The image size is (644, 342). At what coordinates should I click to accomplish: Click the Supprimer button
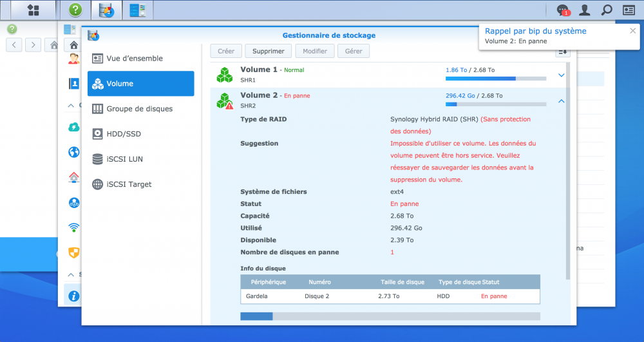[x=269, y=51]
